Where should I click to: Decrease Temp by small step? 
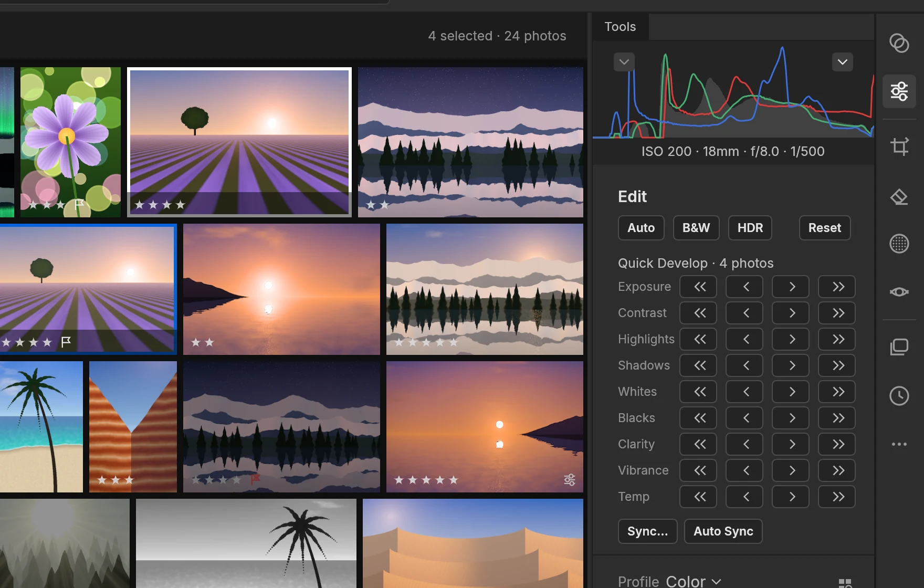pyautogui.click(x=744, y=497)
